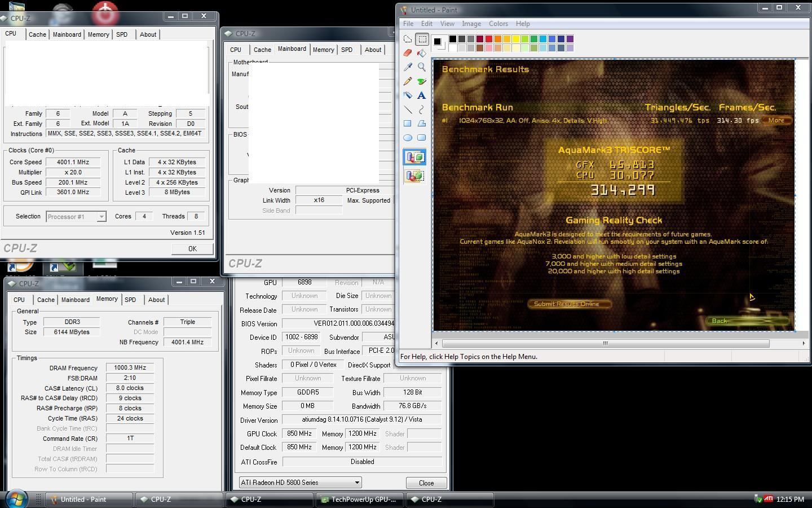Select the Polygon shape tool
This screenshot has height=508, width=812.
tap(422, 124)
